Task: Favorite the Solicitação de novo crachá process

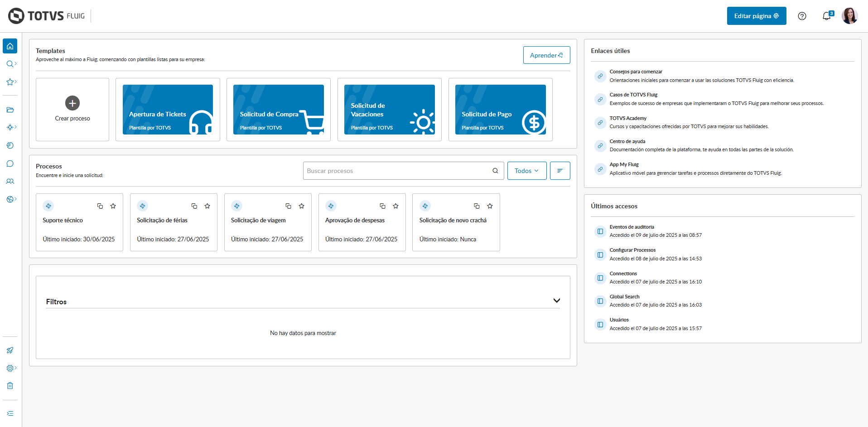Action: 490,206
